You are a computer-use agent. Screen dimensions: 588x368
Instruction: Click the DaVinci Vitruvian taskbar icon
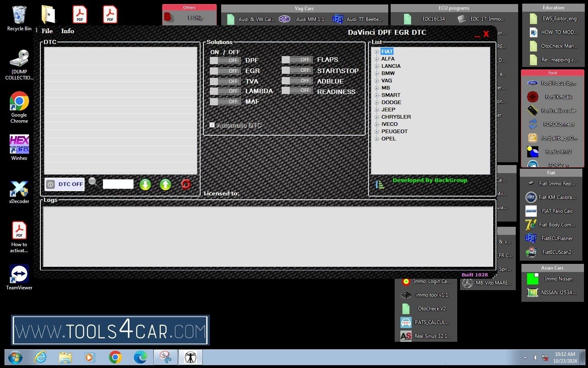coord(190,358)
